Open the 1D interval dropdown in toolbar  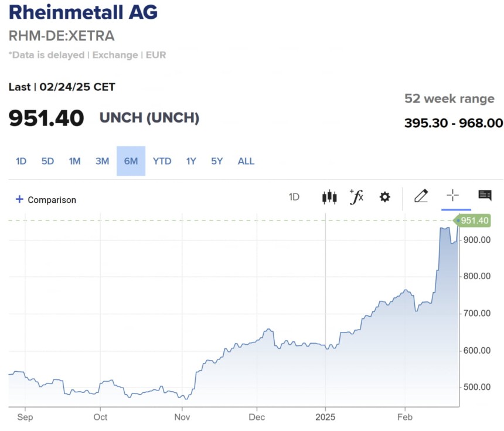(x=294, y=197)
